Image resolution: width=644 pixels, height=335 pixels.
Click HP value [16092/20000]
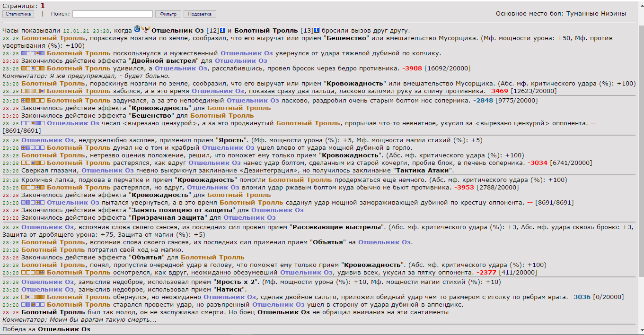pyautogui.click(x=447, y=69)
